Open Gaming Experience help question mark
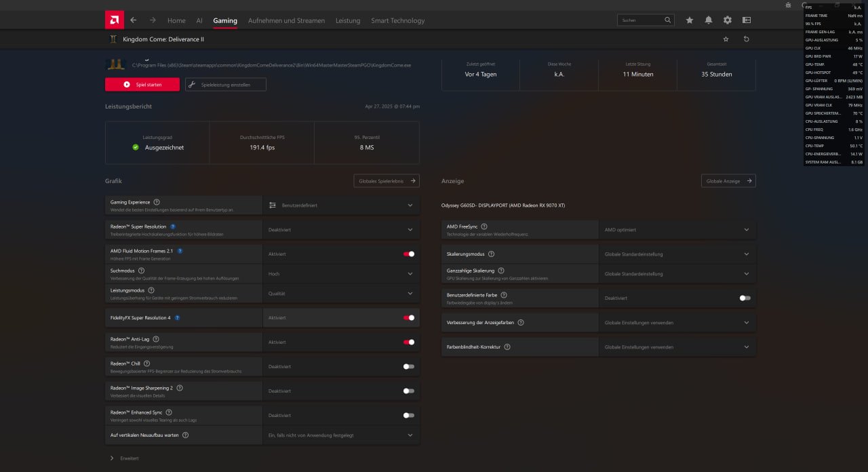 click(x=157, y=202)
